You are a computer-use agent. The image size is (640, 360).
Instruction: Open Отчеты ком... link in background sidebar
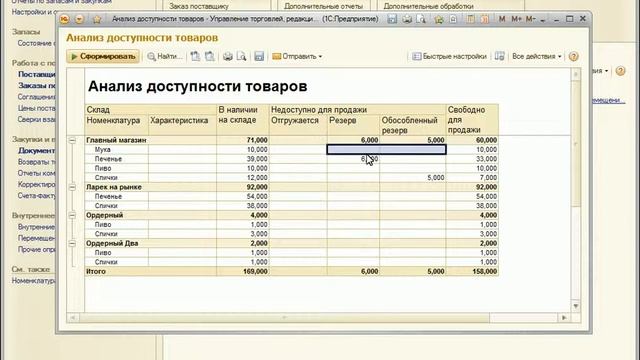tap(36, 173)
